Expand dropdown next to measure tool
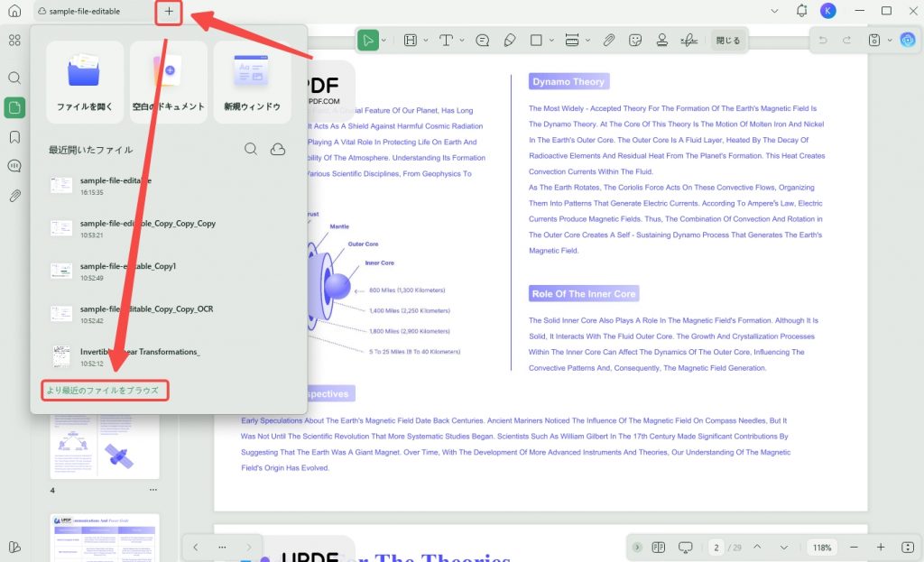 [587, 40]
